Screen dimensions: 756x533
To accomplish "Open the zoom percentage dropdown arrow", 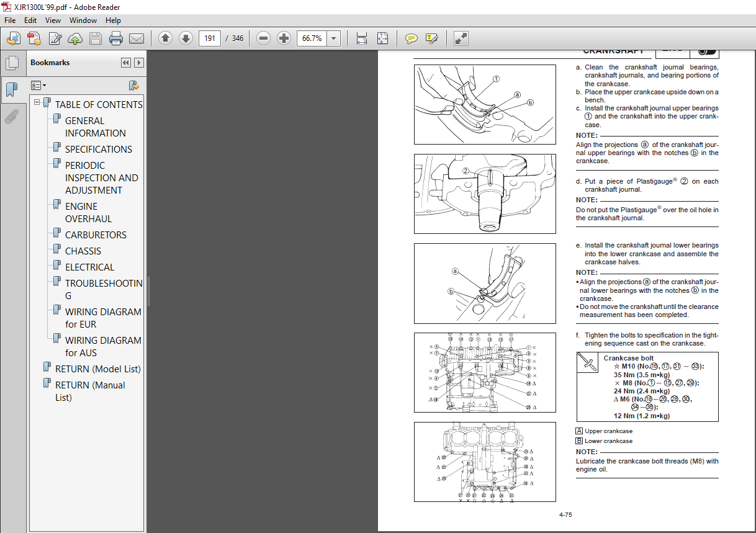I will (x=334, y=38).
